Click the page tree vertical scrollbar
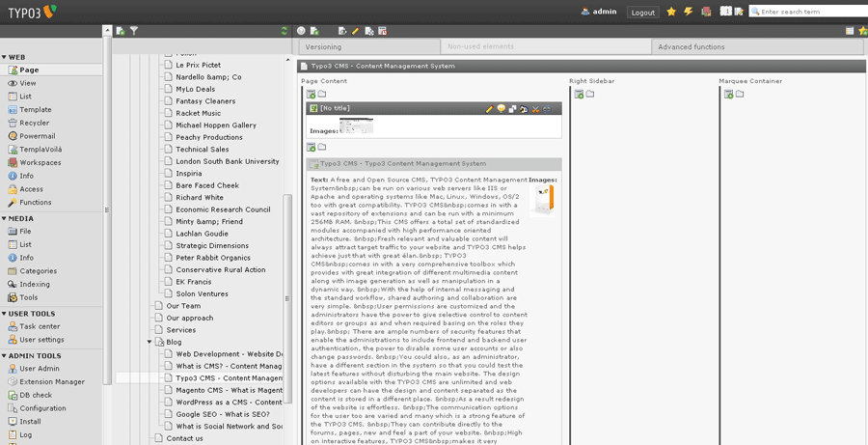Image resolution: width=868 pixels, height=445 pixels. coord(287,299)
